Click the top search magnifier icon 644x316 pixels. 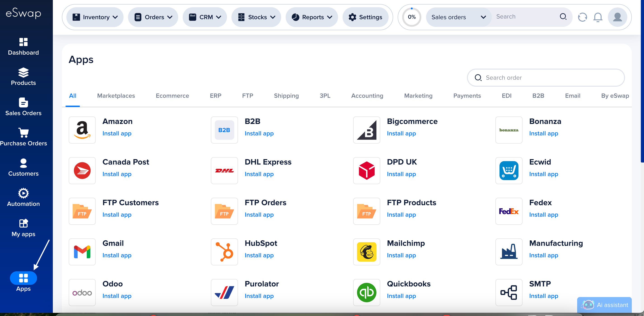[563, 17]
